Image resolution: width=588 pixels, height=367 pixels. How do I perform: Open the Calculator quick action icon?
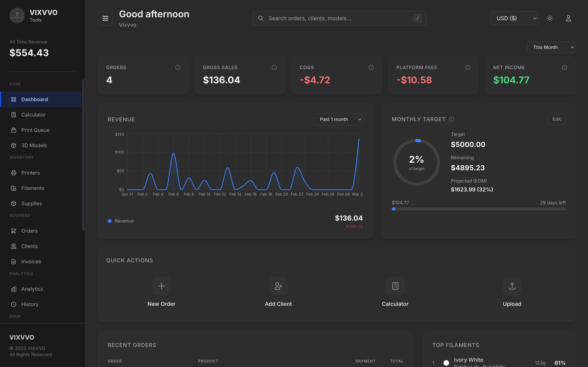click(x=395, y=286)
